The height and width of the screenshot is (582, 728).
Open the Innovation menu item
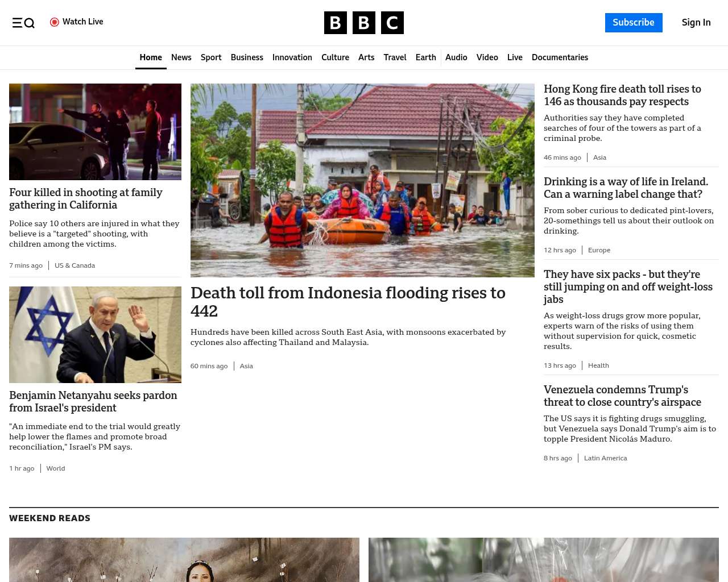pos(292,57)
